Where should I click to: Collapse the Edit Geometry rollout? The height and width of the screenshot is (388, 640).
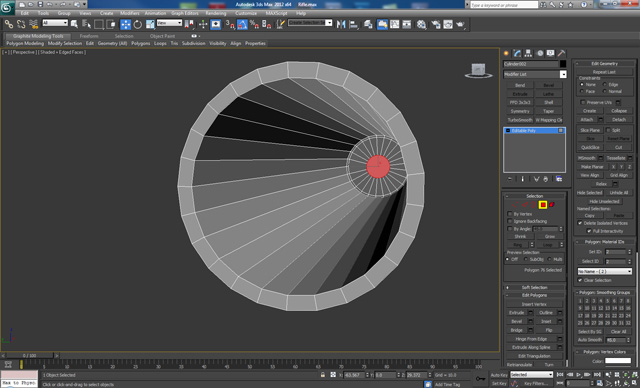[604, 64]
